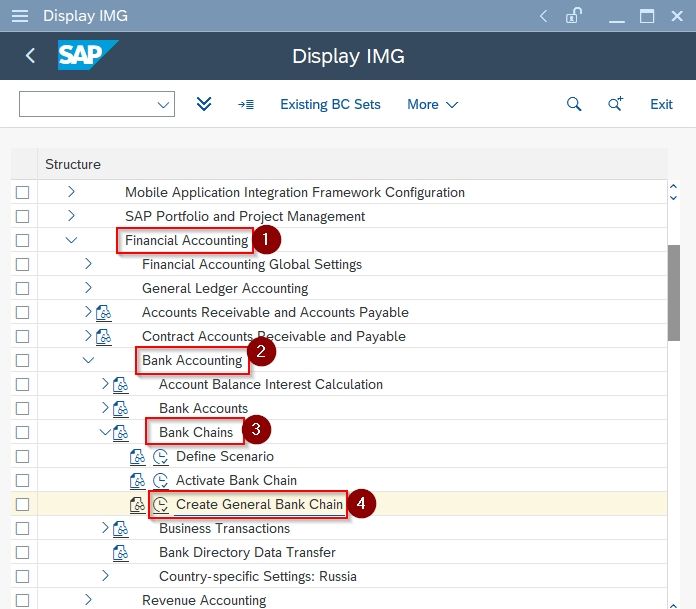Open documentation icon for Define Scenario

(138, 457)
